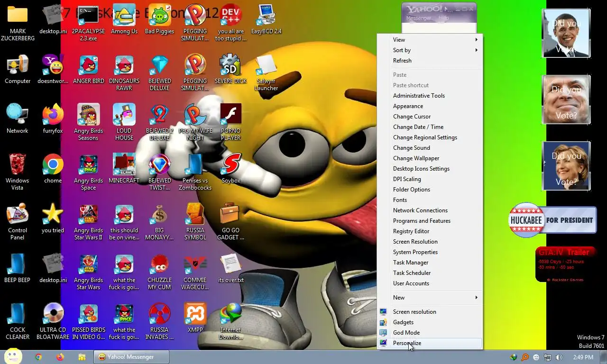Viewport: 607px width, 364px height.
Task: Click the Chrome taskbar pinned icon
Action: pyautogui.click(x=38, y=357)
